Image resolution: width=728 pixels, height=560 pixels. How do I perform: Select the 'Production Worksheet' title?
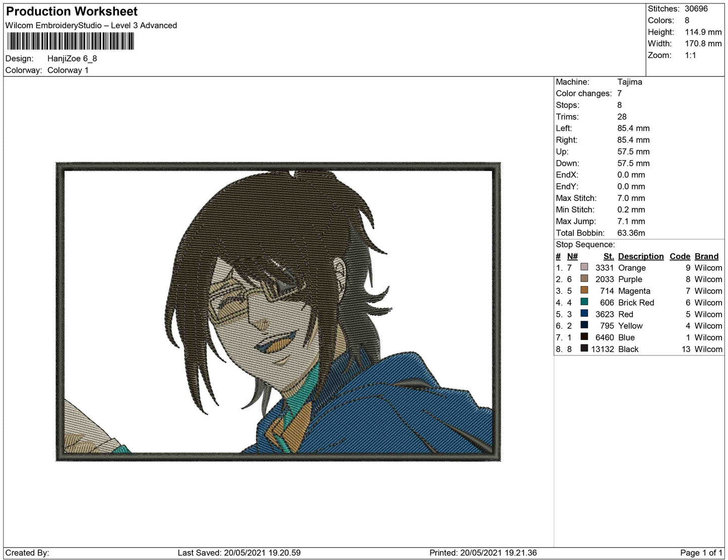pos(72,11)
